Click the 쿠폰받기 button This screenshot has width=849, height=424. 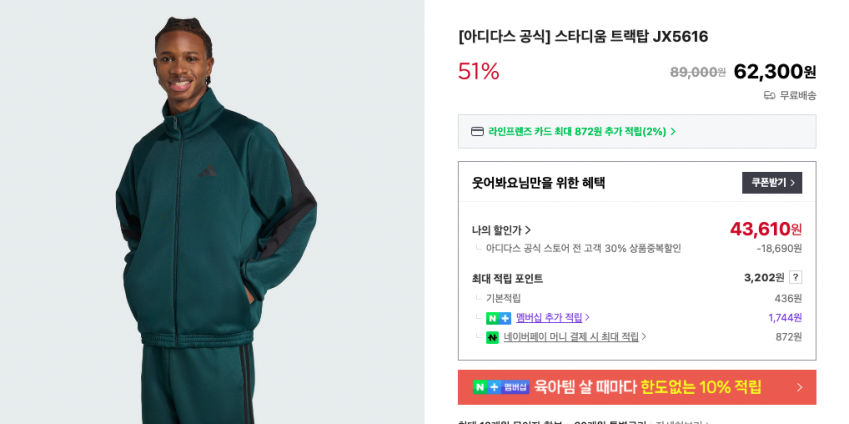(x=772, y=183)
